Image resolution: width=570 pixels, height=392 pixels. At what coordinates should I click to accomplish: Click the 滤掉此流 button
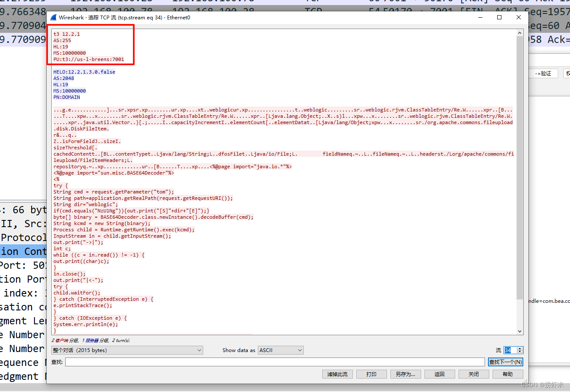tap(337, 374)
